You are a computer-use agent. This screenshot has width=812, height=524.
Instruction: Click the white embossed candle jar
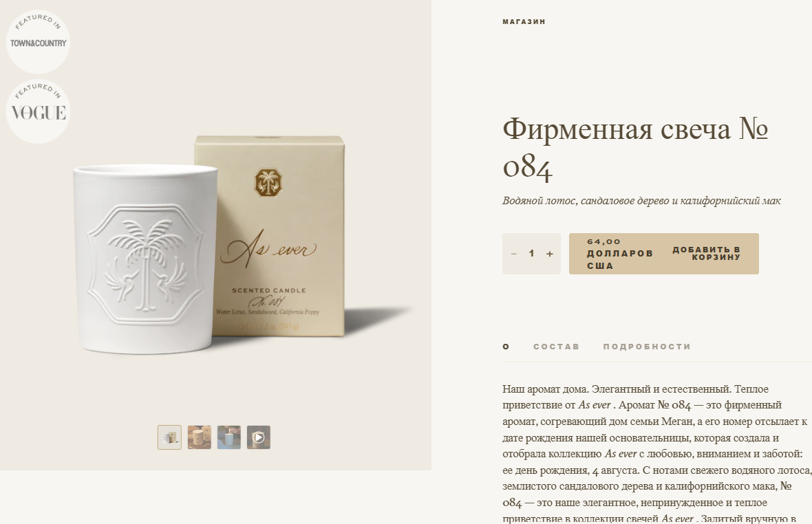pyautogui.click(x=145, y=259)
